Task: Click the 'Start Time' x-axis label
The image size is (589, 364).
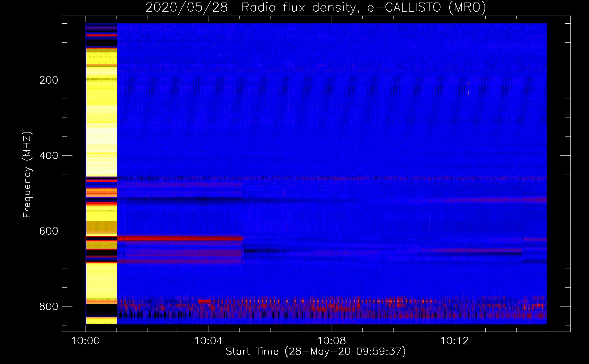Action: click(316, 352)
